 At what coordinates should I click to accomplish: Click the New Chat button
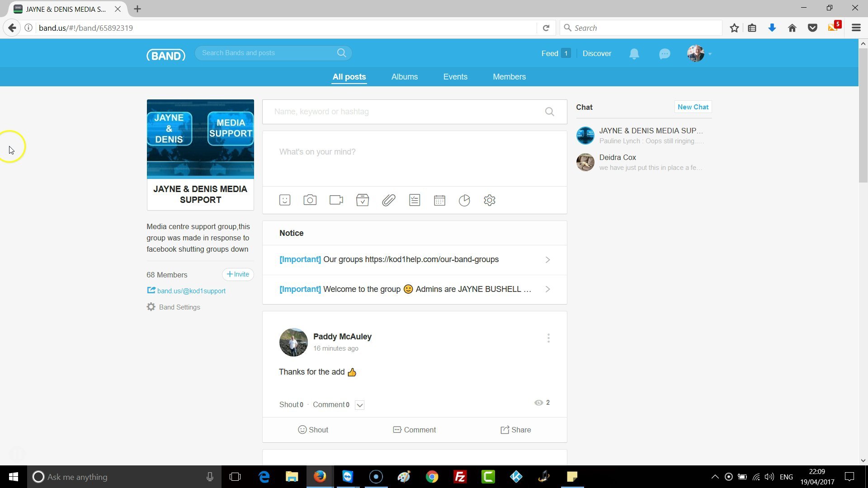[693, 107]
